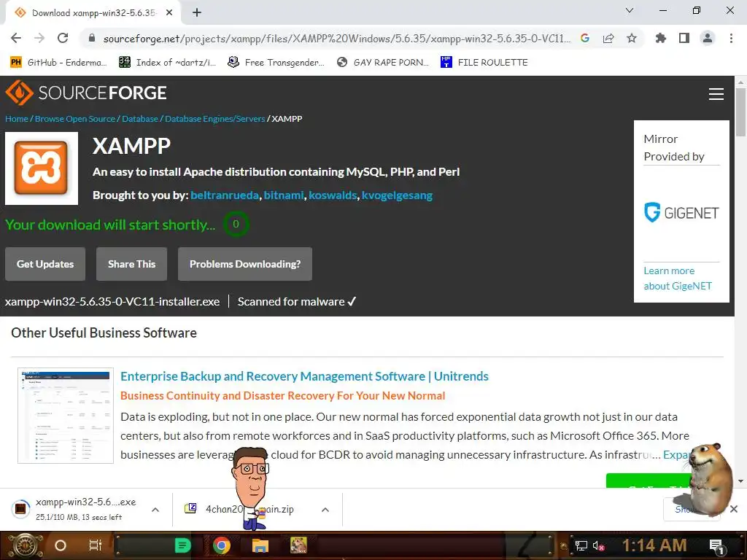Open a new browser tab
Viewport: 747px width, 560px height.
point(197,13)
